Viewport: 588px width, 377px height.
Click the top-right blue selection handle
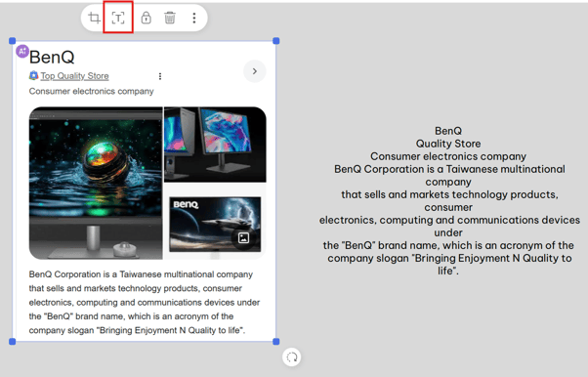276,40
